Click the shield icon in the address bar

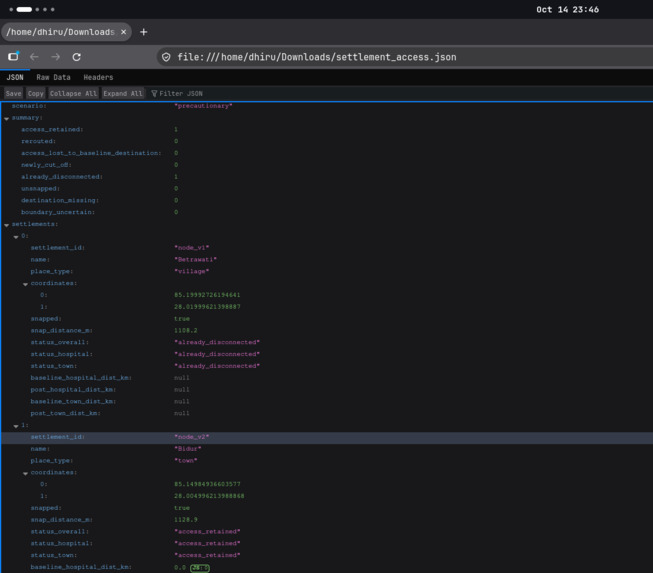(x=166, y=57)
